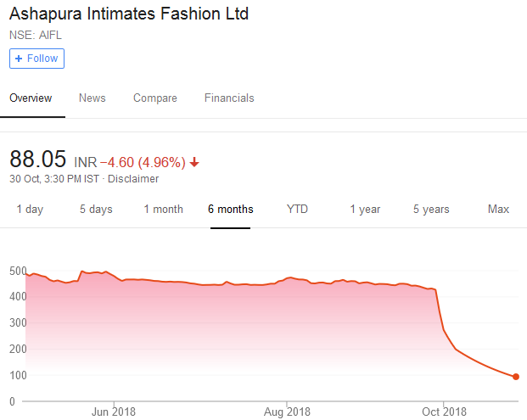The width and height of the screenshot is (527, 420).
Task: Open the Compare tab
Action: (x=155, y=98)
